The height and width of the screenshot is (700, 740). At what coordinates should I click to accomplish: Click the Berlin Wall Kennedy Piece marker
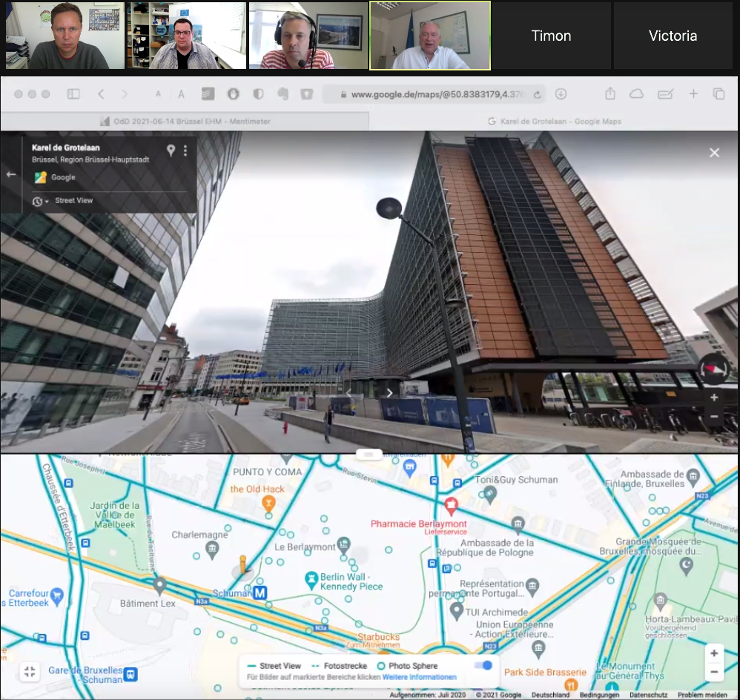tap(311, 580)
